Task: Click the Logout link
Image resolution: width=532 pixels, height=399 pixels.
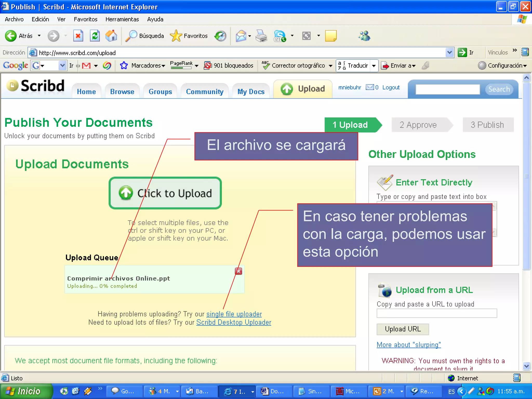Action: click(x=391, y=87)
